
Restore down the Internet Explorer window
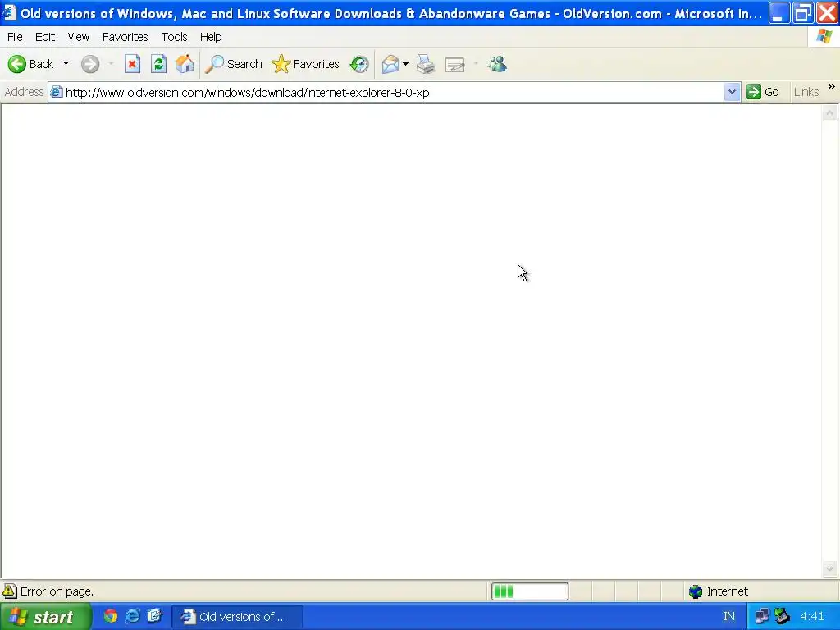pyautogui.click(x=803, y=13)
